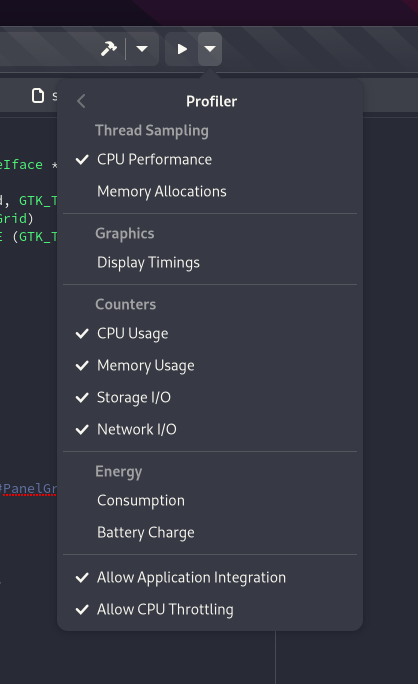Uncheck Storage I/O counter
The image size is (418, 684).
(x=210, y=397)
